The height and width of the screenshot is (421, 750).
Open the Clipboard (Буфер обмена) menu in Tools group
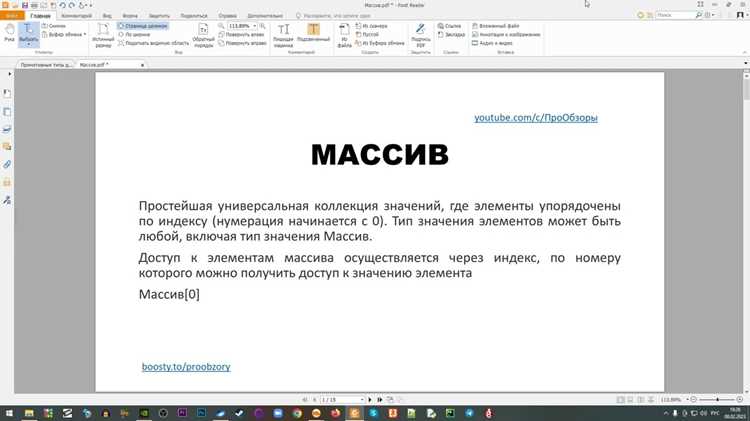[64, 34]
